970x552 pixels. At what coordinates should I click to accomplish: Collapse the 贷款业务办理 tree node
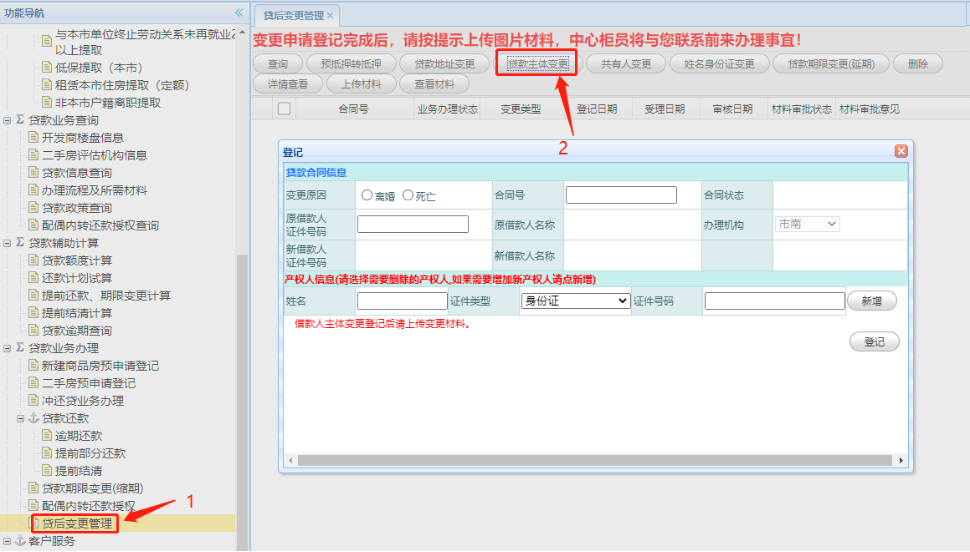[x=7, y=348]
